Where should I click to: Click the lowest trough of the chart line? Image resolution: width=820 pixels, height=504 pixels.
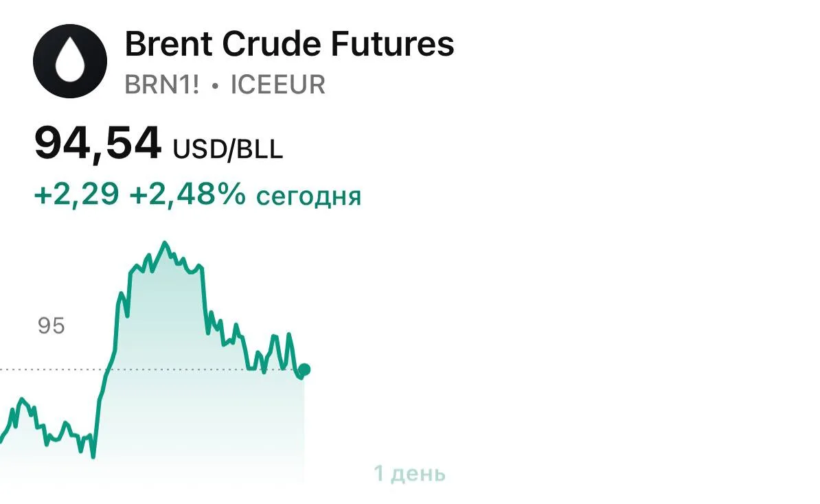coord(93,456)
